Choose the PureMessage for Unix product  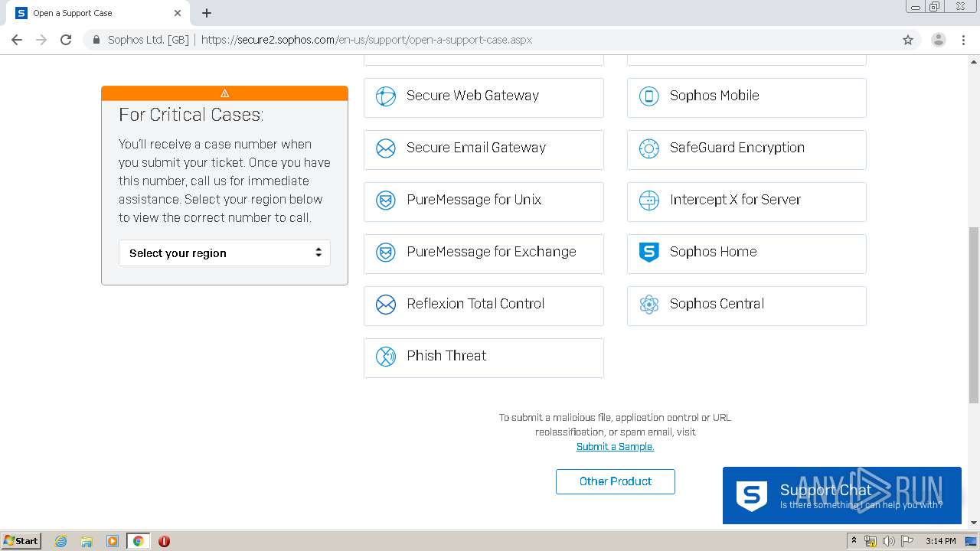click(x=484, y=201)
